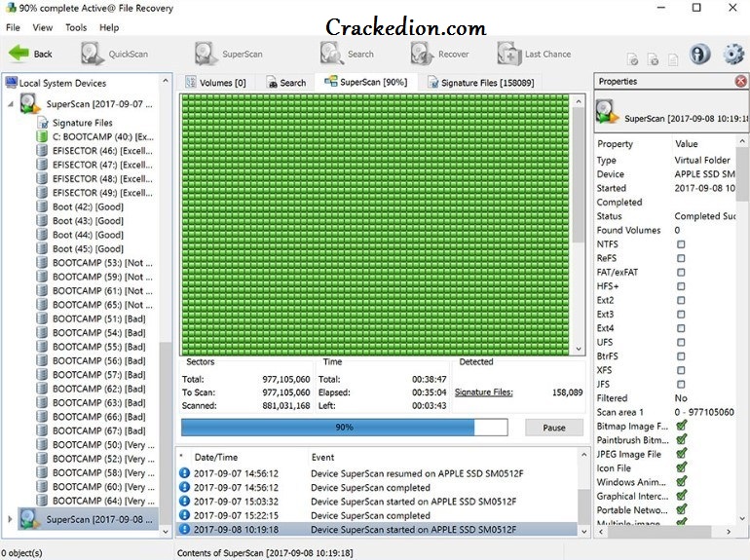Screen dimensions: 750x560
Task: Enable the NTFS checkbox
Action: point(681,244)
